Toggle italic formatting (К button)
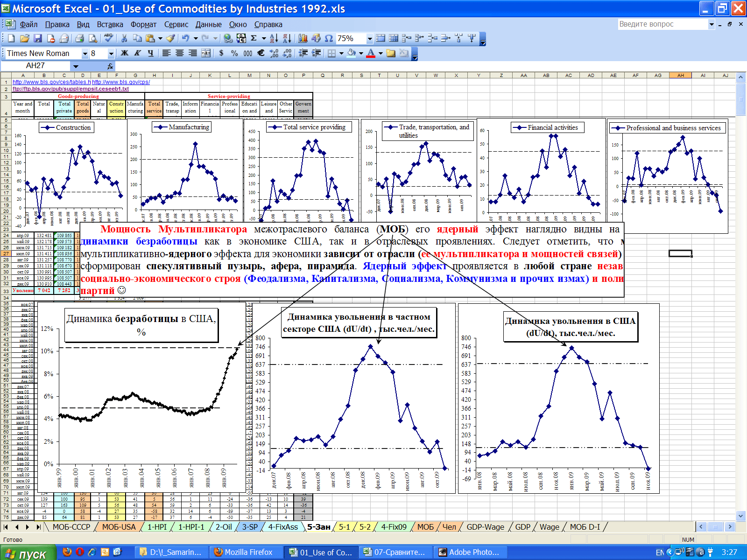 coord(137,53)
